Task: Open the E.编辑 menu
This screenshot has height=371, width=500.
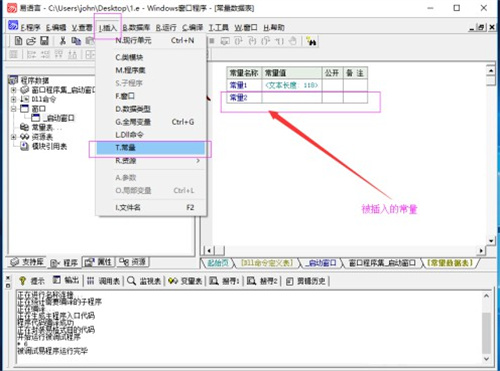Action: tap(56, 28)
